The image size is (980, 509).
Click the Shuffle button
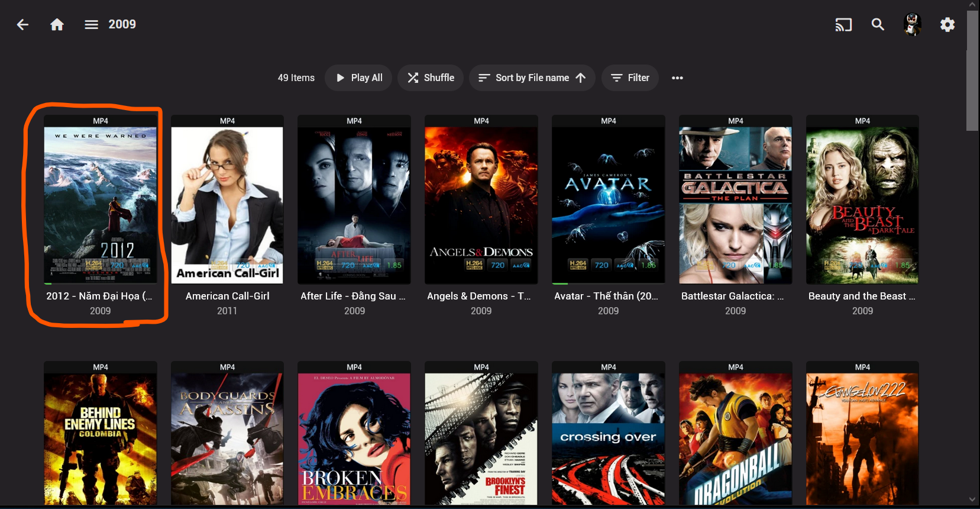coord(431,78)
